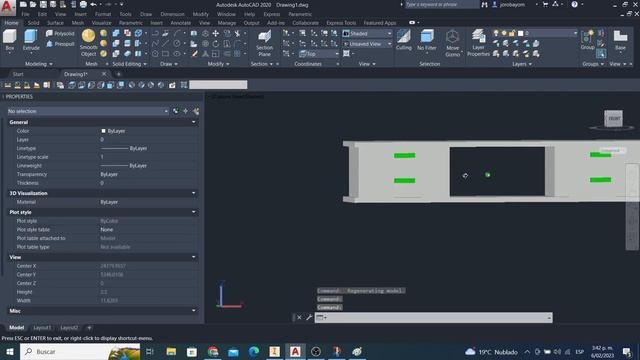Switch to the Visualize ribbon tab
Image resolution: width=640 pixels, height=360 pixels.
pyautogui.click(x=101, y=23)
